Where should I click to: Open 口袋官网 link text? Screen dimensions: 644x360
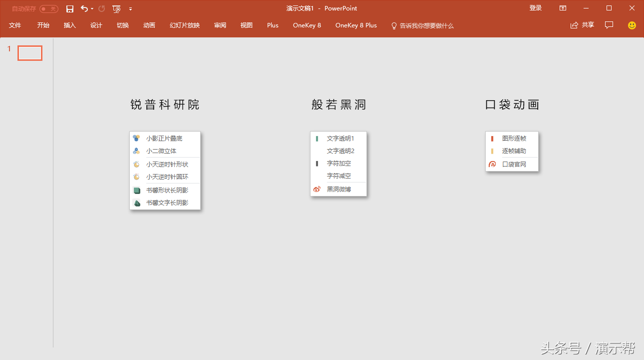coord(514,164)
